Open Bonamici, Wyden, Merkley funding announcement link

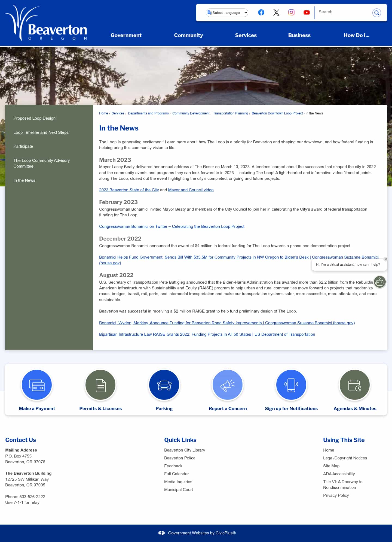coord(227,323)
